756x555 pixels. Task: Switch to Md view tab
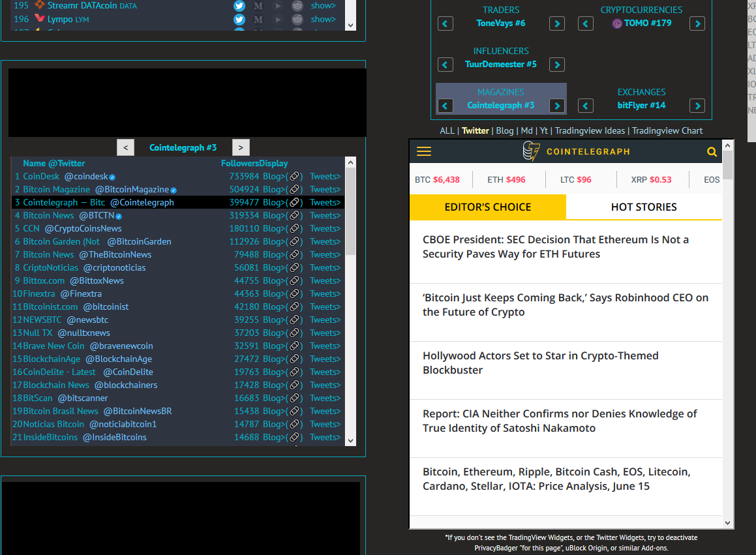coord(526,130)
